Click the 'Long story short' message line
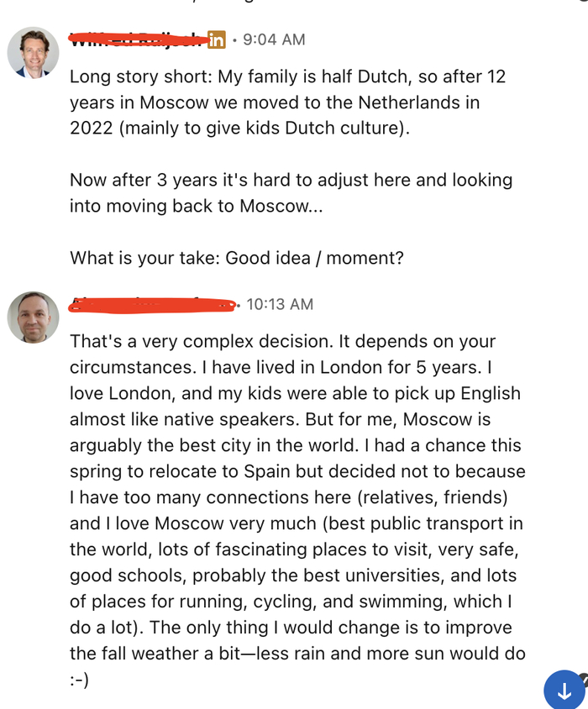The height and width of the screenshot is (709, 588). point(287,77)
